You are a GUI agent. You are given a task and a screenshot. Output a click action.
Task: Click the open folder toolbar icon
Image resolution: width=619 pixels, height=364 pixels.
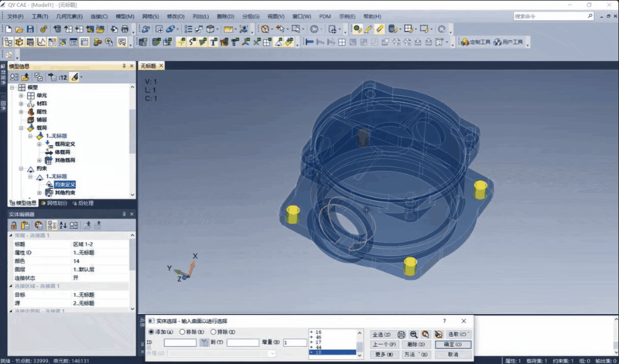(19, 29)
